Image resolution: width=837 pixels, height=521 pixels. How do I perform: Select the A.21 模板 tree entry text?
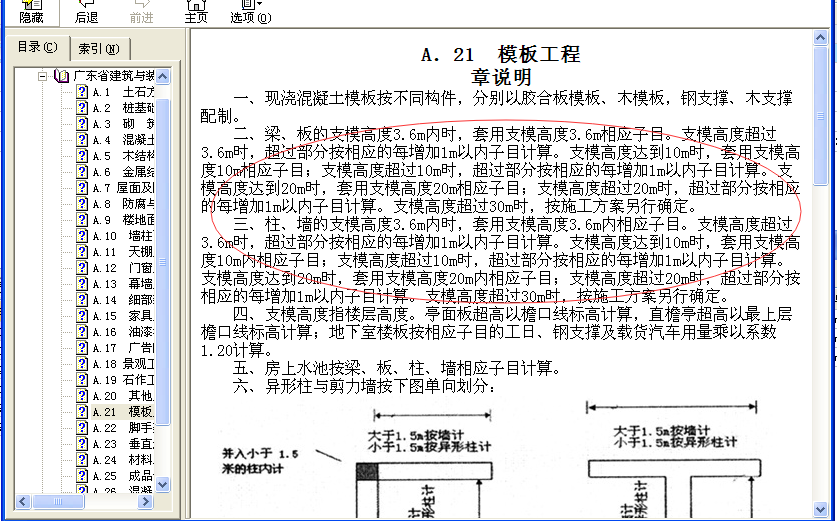[123, 412]
